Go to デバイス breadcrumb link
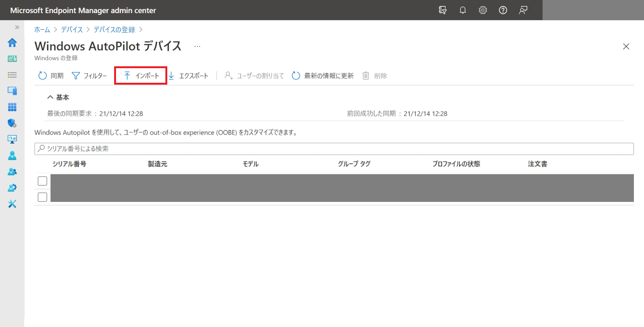Screen dimensions: 644x327 coord(72,30)
